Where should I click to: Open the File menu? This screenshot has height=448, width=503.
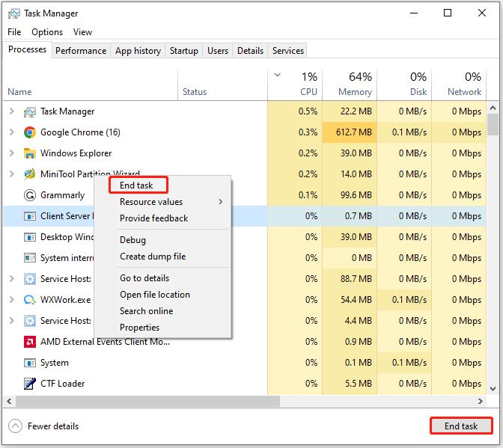point(14,32)
